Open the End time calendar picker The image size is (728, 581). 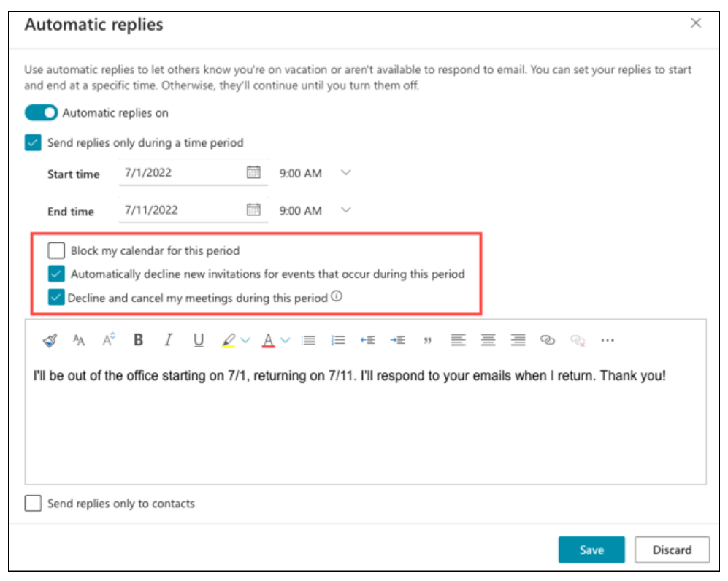[253, 209]
